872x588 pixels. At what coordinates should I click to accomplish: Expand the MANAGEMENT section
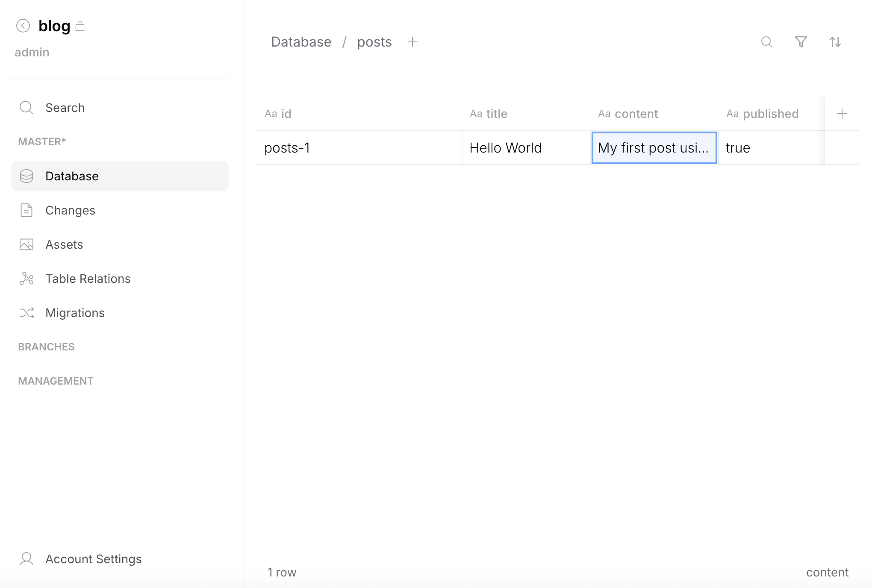[x=56, y=380]
